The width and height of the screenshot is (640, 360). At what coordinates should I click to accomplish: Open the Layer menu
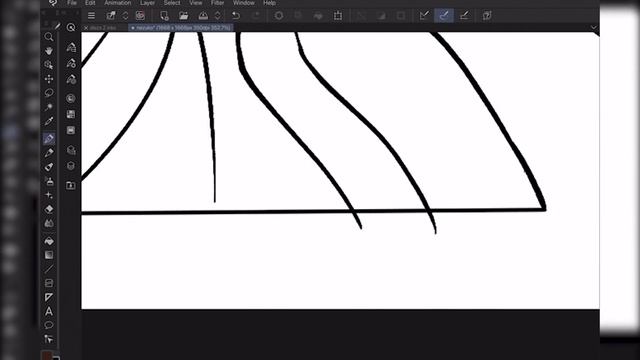click(147, 3)
